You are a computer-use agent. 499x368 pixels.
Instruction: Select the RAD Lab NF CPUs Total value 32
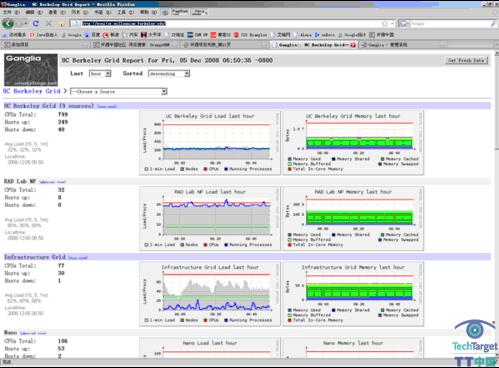coord(61,190)
